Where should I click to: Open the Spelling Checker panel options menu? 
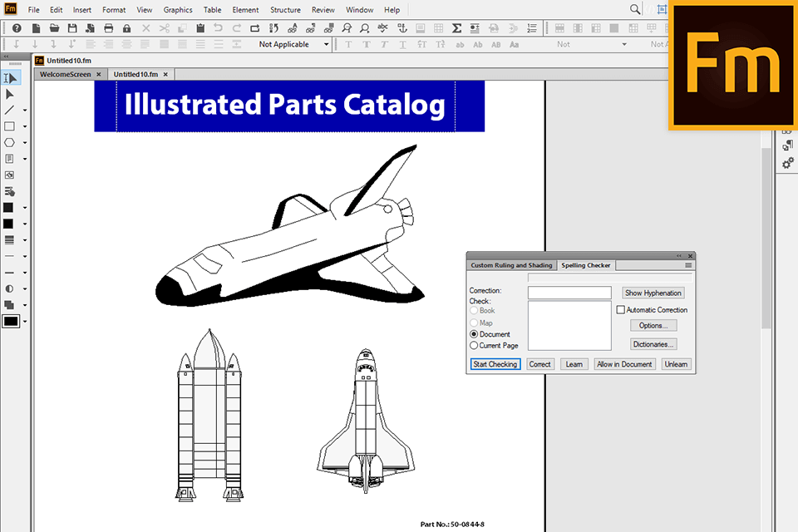click(x=688, y=265)
